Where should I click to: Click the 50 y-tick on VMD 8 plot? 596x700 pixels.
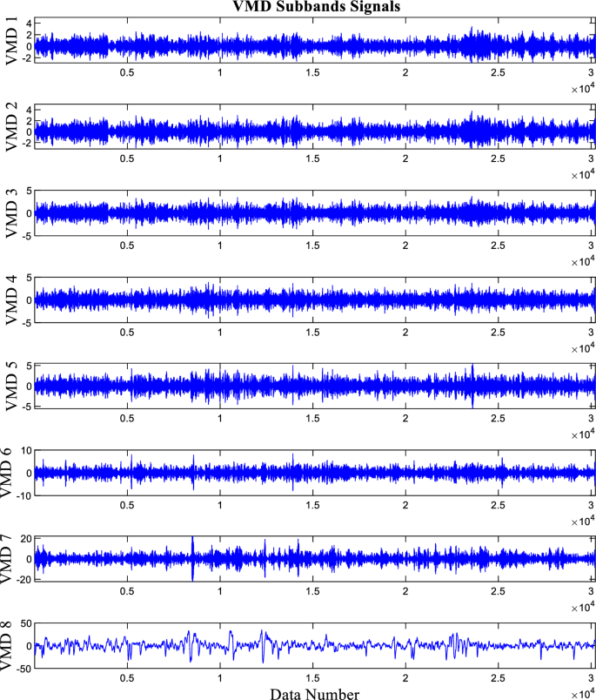[26, 624]
